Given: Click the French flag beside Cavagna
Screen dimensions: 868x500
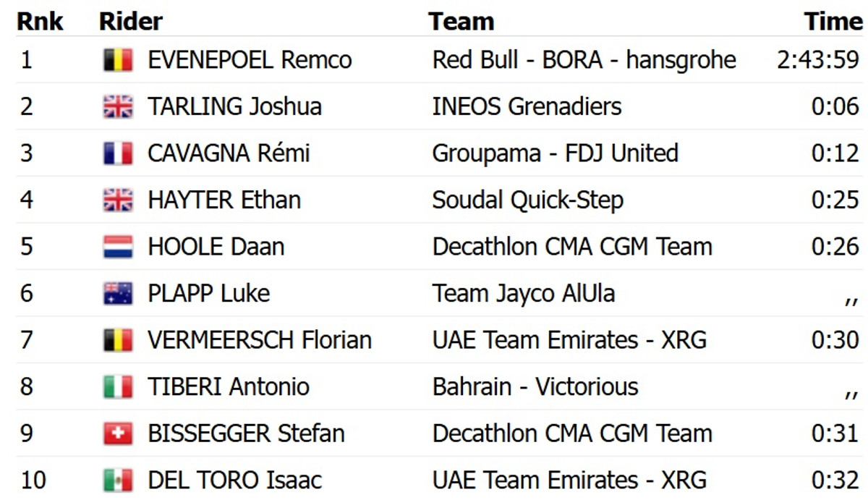Looking at the screenshot, I should click(x=118, y=153).
